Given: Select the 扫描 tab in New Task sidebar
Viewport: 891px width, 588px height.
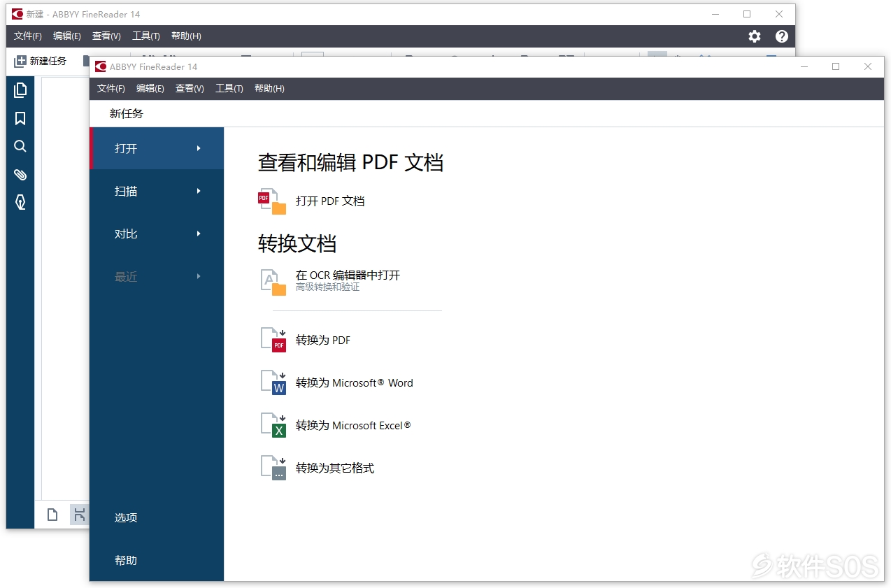Looking at the screenshot, I should 157,191.
